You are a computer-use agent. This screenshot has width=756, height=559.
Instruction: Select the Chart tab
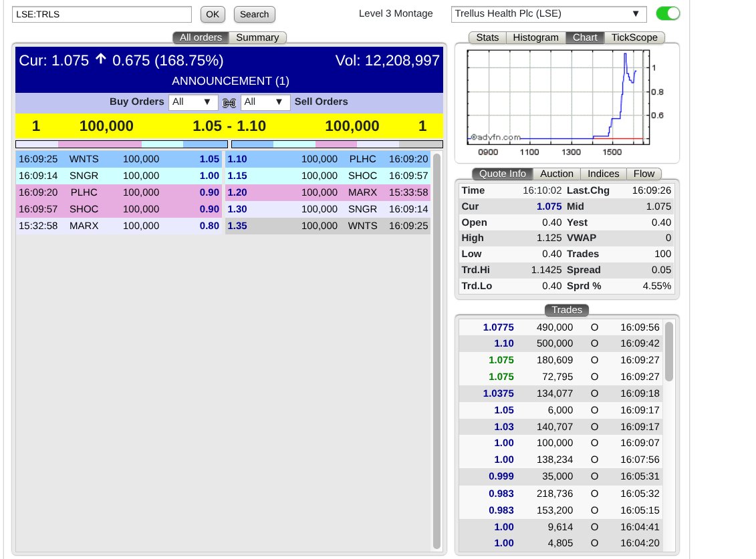coord(585,37)
